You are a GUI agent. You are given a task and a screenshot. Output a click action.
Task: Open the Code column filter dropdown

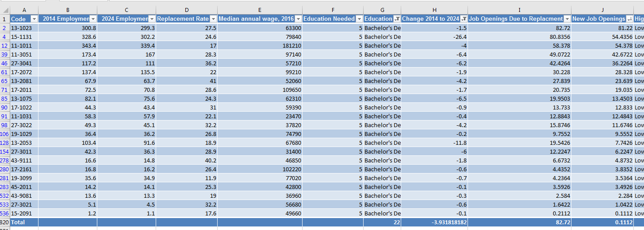tap(34, 19)
